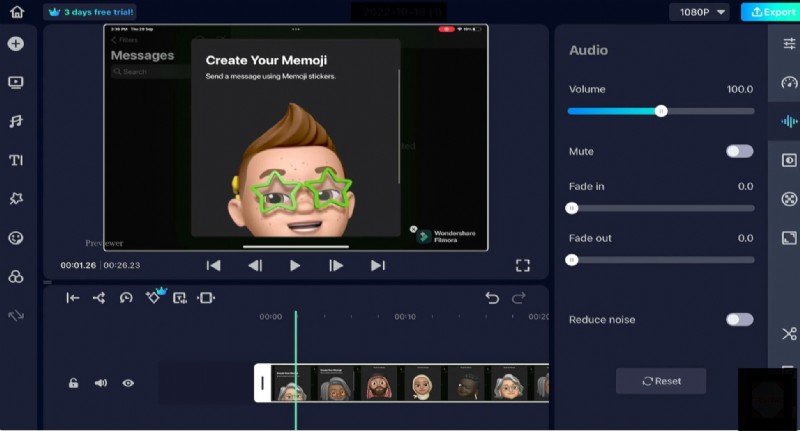Open the 3 days free trial badge
This screenshot has width=800, height=431.
91,12
